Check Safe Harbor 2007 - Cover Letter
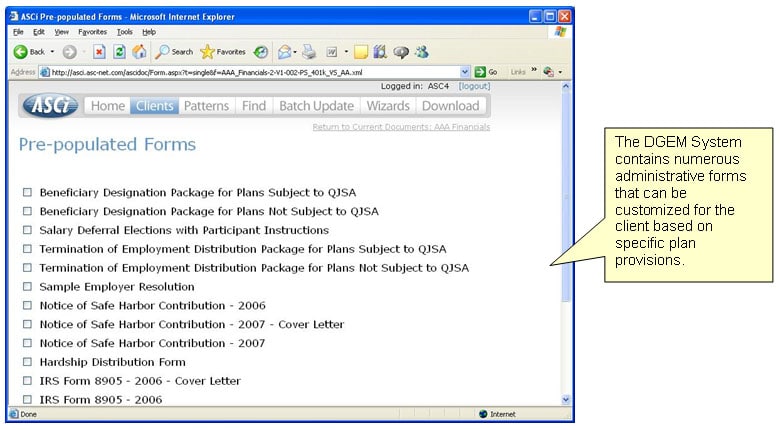This screenshot has width=780, height=430. point(27,324)
